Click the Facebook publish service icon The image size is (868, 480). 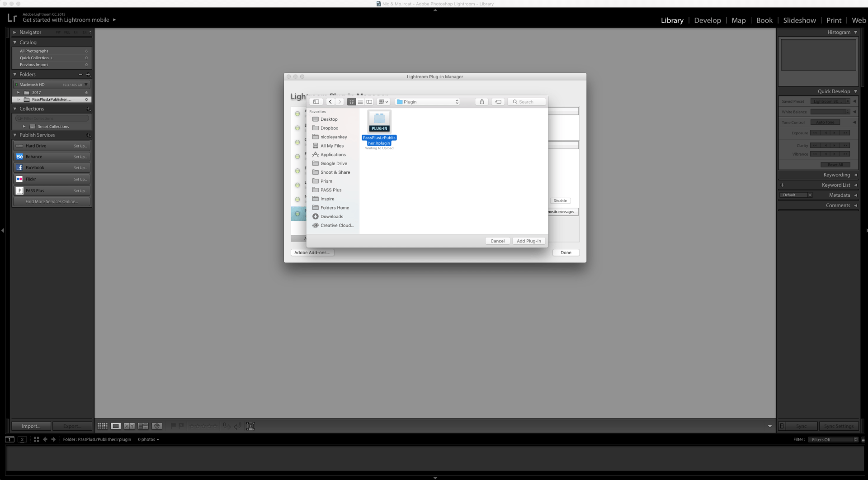tap(19, 167)
